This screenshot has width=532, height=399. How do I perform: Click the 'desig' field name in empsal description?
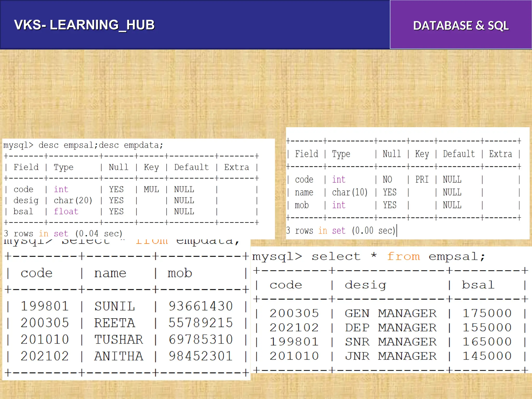26,200
